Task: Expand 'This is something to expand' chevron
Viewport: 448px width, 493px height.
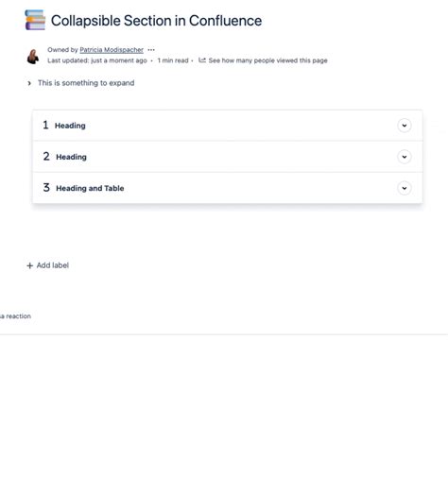Action: (29, 83)
